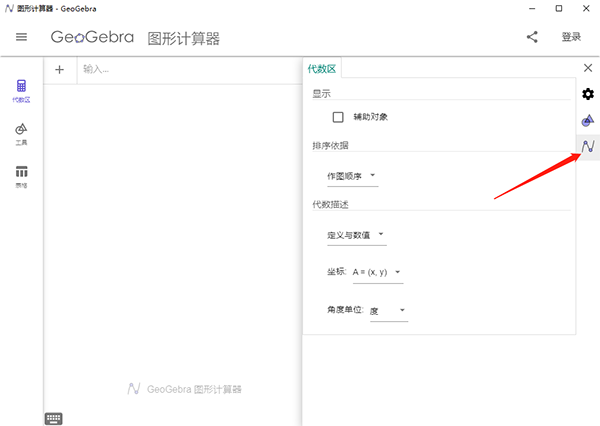Select algebra settings curve icon
Screen dimensions: 600x426
pyautogui.click(x=588, y=147)
